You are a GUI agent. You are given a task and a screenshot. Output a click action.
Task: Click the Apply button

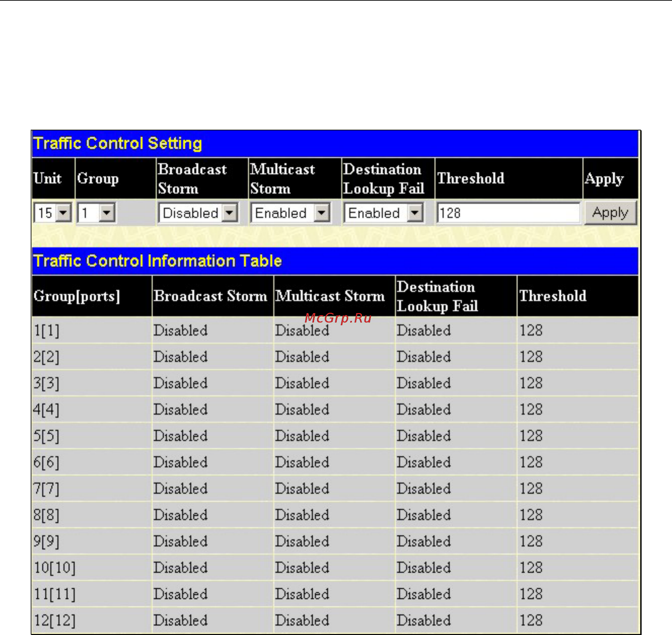pyautogui.click(x=611, y=212)
